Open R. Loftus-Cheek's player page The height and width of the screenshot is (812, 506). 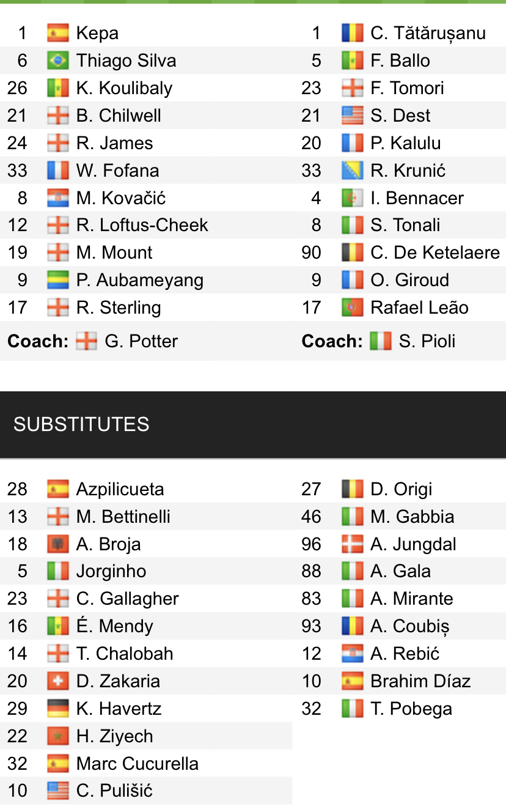click(x=142, y=225)
